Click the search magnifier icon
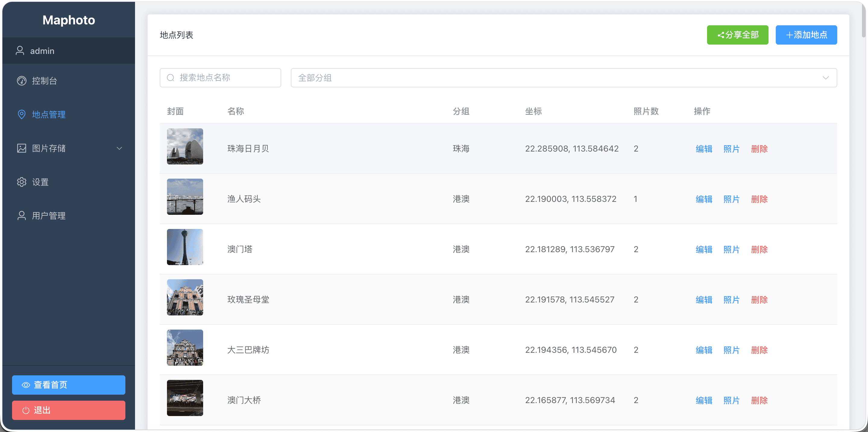The height and width of the screenshot is (432, 868). (171, 78)
